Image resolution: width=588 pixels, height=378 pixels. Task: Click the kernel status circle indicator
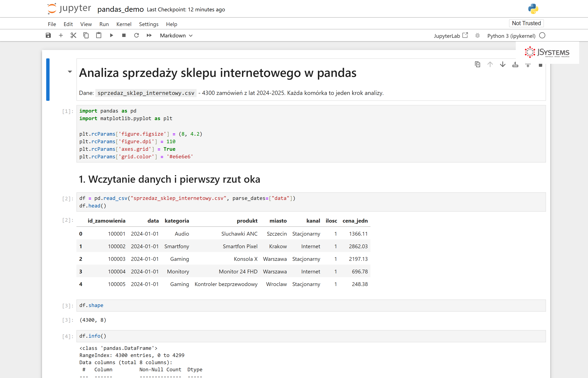coord(542,35)
